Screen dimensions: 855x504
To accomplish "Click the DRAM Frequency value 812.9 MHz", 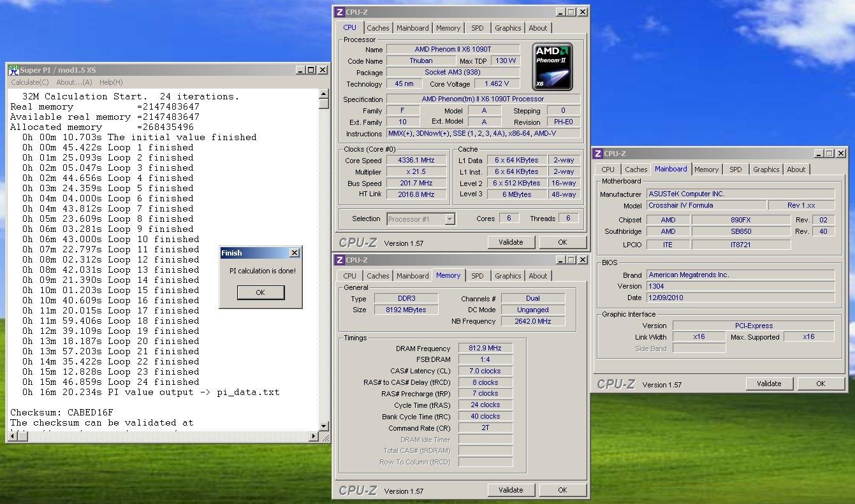I will (485, 349).
